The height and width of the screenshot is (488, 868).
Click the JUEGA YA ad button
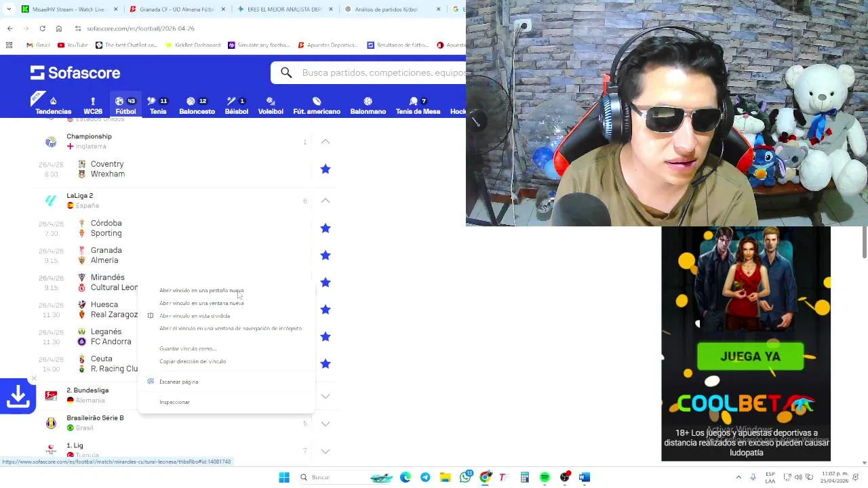click(750, 357)
